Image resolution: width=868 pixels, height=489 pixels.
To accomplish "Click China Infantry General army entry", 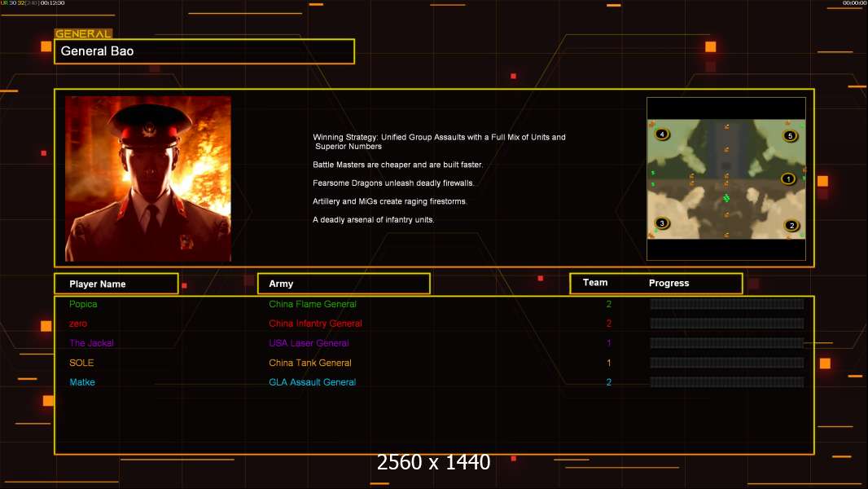I will [315, 324].
